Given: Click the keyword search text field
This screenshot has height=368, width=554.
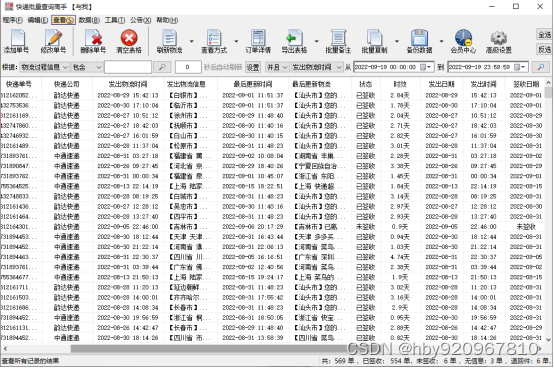Looking at the screenshot, I should coord(128,67).
